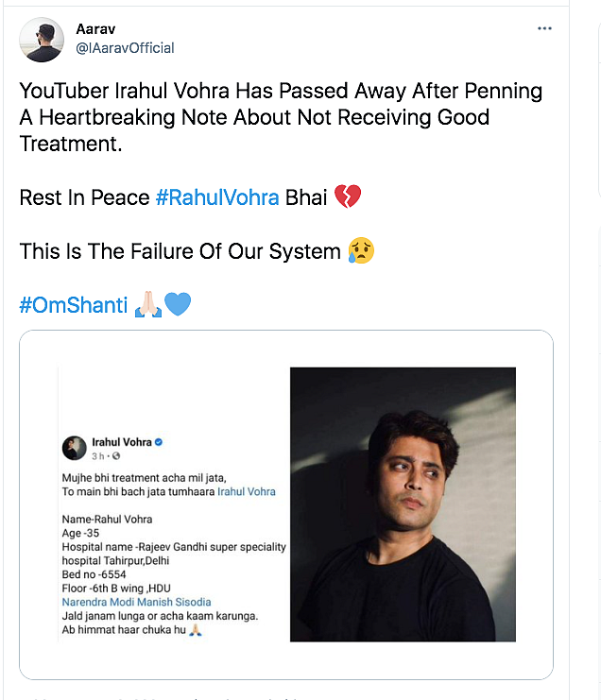601x700 pixels.
Task: Click the crying face emoji
Action: click(x=361, y=250)
